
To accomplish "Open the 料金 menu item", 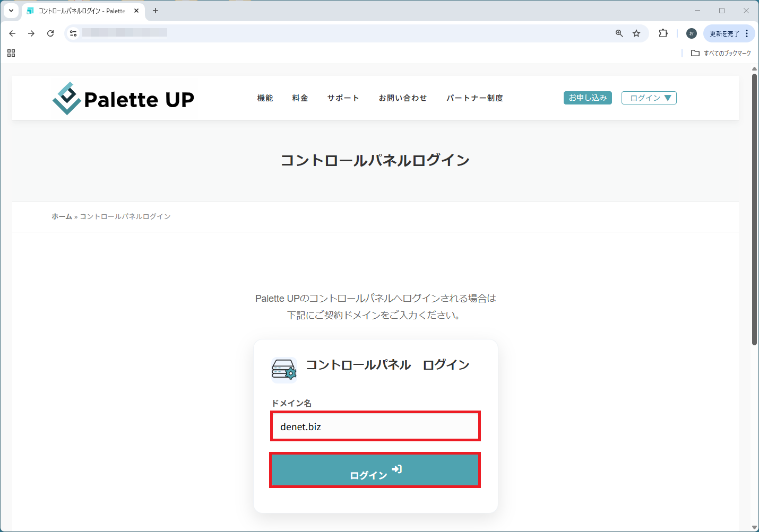I will [x=300, y=98].
